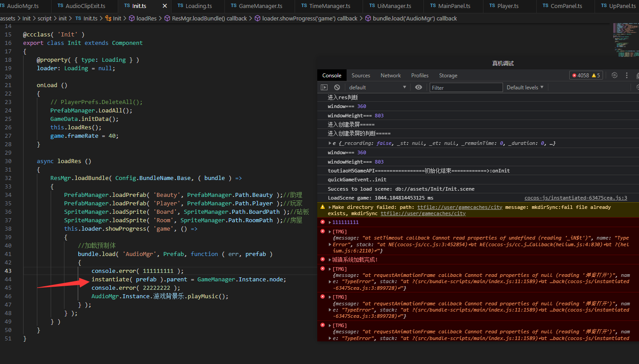Click the red error count badge 4058

click(x=580, y=76)
